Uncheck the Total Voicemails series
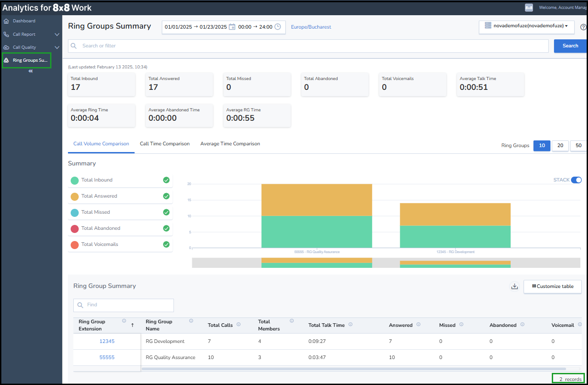The image size is (588, 385). click(166, 244)
